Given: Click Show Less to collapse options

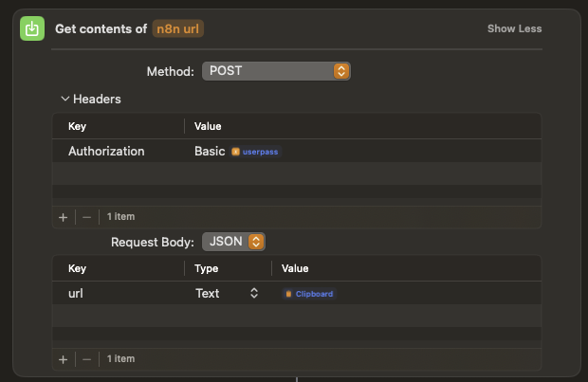Looking at the screenshot, I should tap(514, 28).
